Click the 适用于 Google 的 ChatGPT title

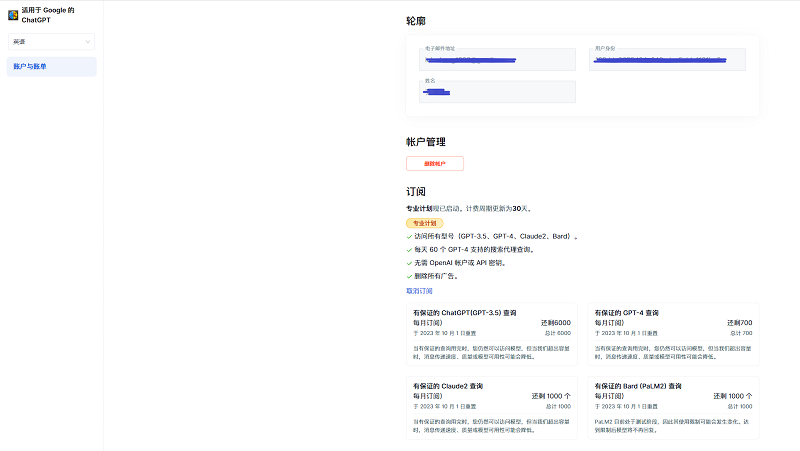[48, 15]
